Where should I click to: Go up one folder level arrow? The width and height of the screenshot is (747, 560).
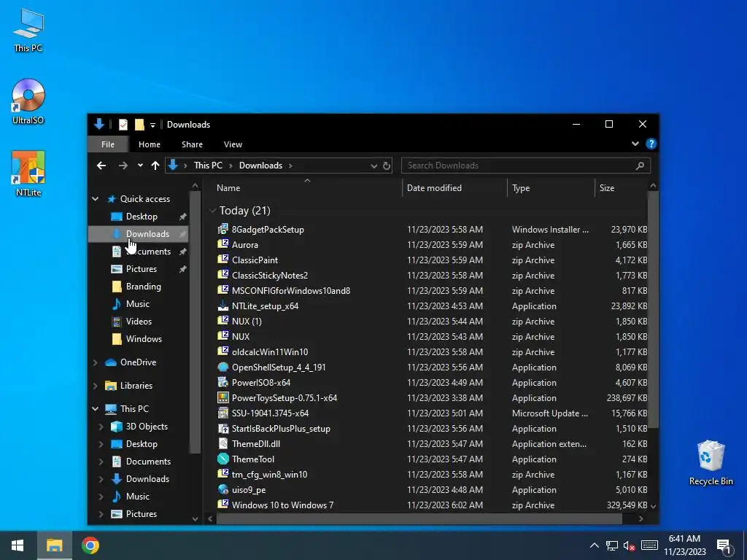pos(155,166)
